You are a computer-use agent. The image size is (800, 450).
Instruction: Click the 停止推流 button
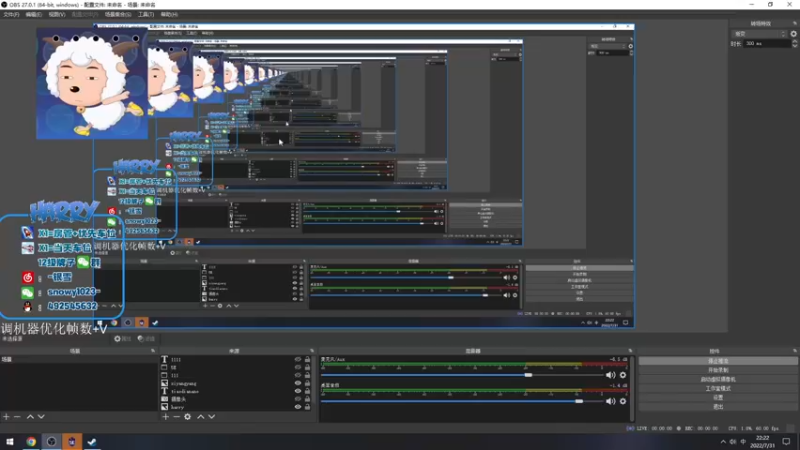pos(718,361)
